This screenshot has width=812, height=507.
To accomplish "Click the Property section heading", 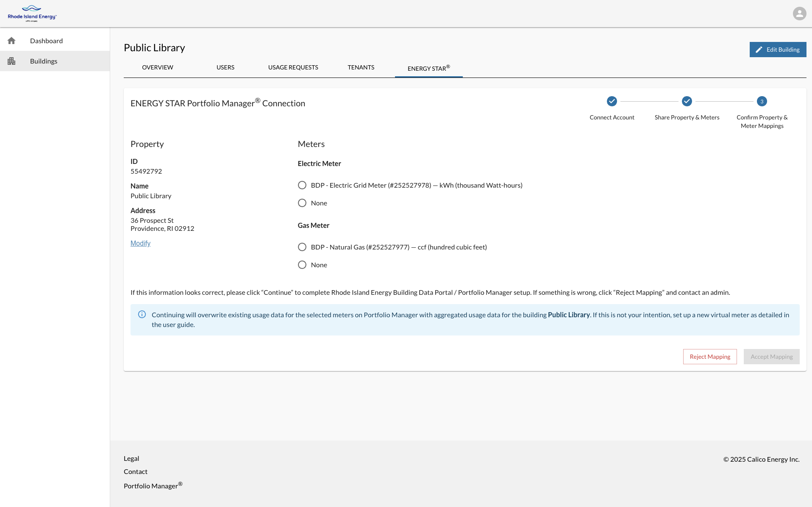I will point(147,144).
